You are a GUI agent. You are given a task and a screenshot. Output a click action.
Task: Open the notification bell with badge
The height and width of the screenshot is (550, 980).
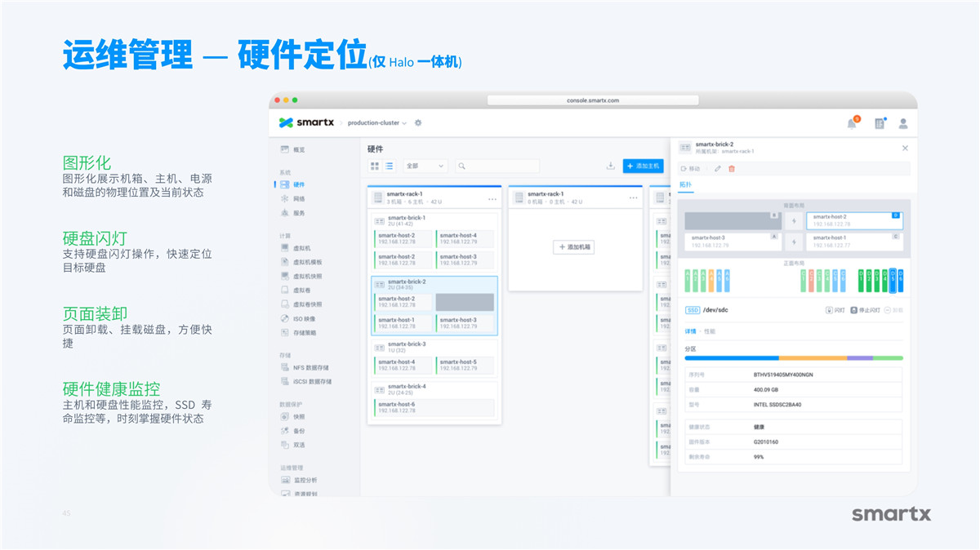click(x=852, y=123)
